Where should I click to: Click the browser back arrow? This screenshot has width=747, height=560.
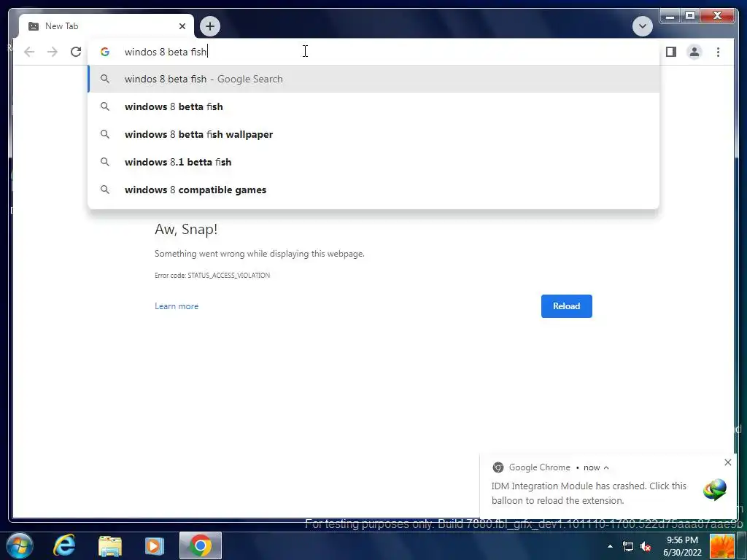coord(29,52)
